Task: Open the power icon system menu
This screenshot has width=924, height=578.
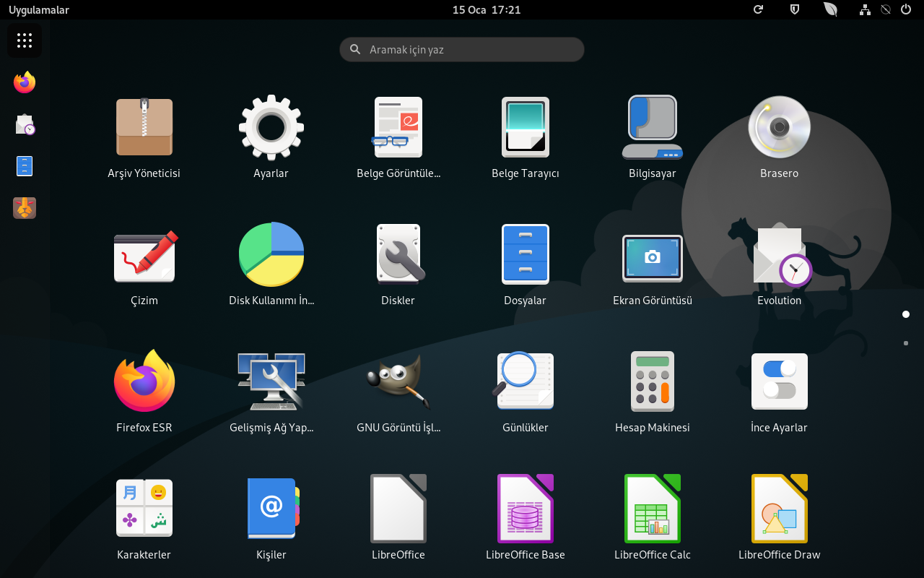Action: 905,9
